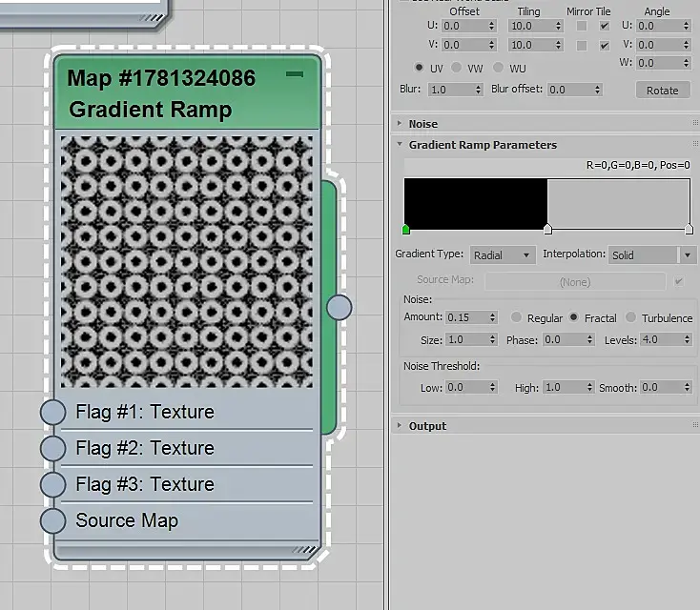Click the Noise Levels field
700x610 pixels.
(x=662, y=339)
